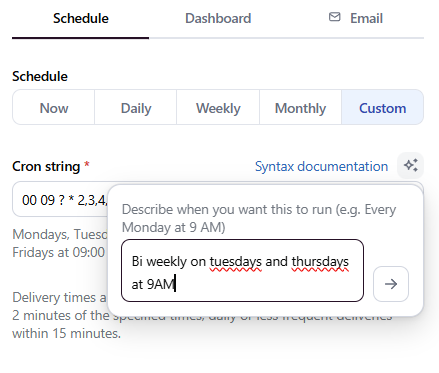Click the envelope icon beside Email
This screenshot has height=373, width=439.
pos(335,17)
